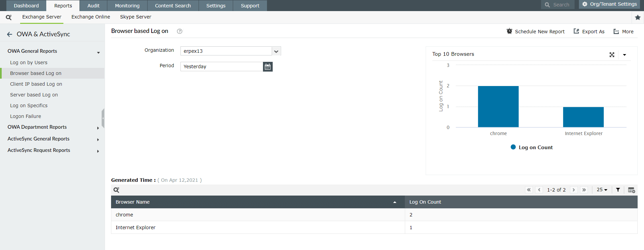Viewport: 644px width, 250px height.
Task: Open the Browser based Log on report
Action: click(x=52, y=73)
